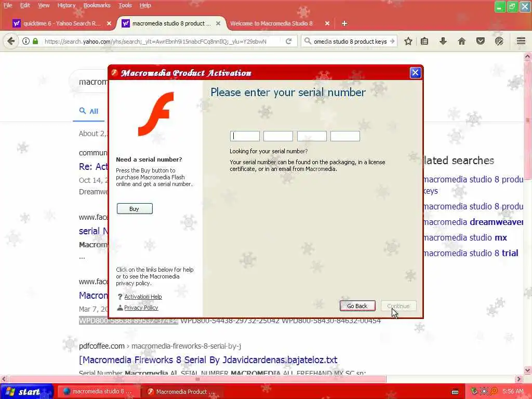Select the macromedia studio 8 product tab

(x=171, y=23)
